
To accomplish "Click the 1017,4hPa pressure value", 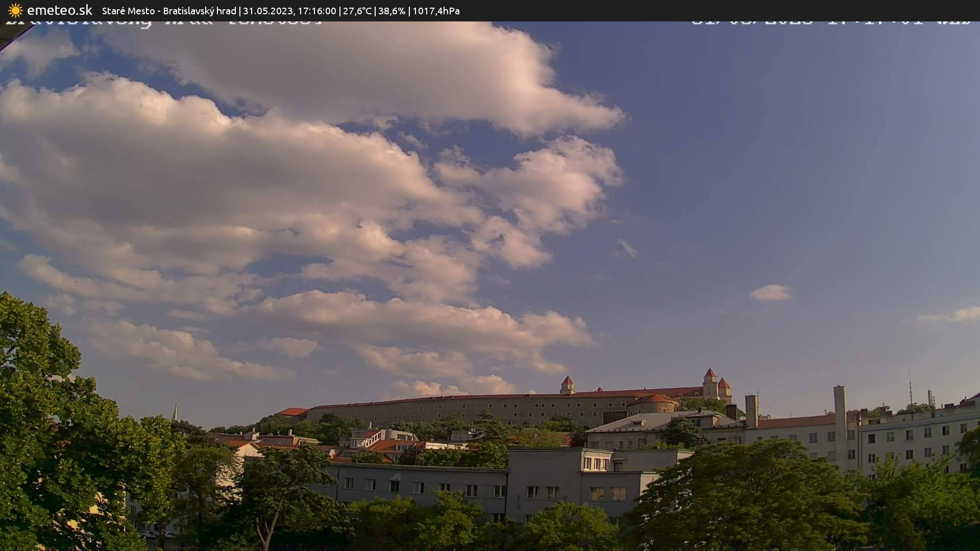I will tap(437, 11).
